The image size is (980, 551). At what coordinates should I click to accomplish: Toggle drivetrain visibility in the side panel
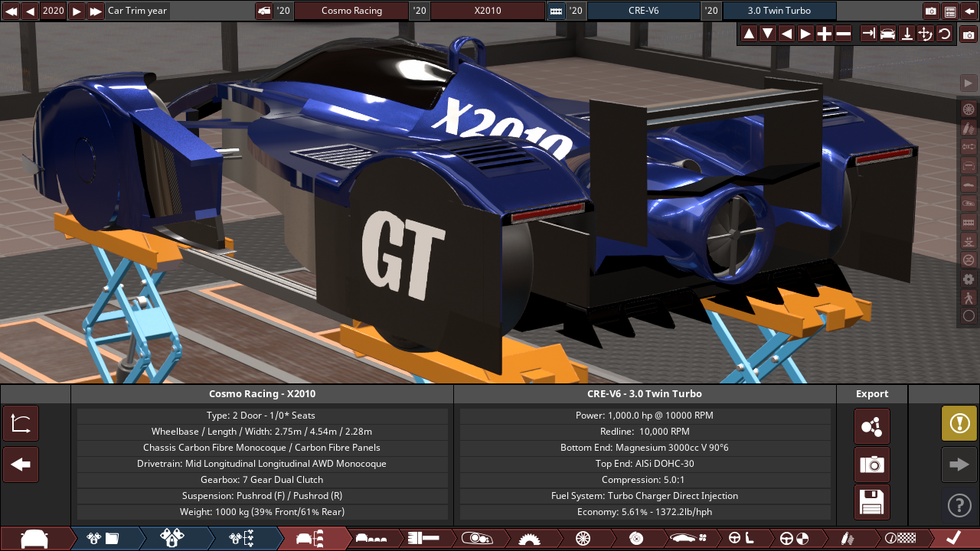(x=969, y=147)
